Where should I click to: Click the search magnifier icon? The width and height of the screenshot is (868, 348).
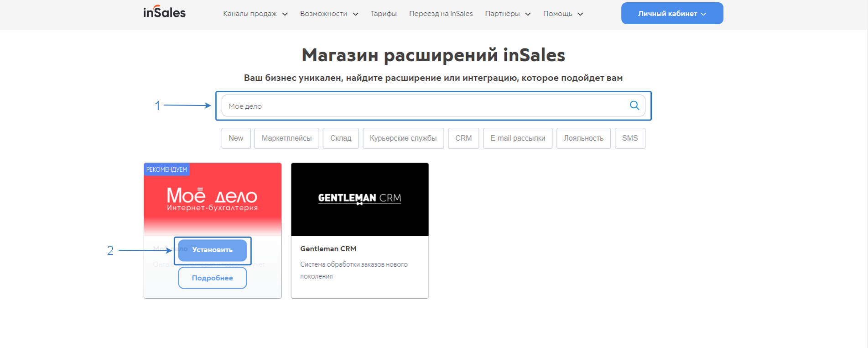pos(634,105)
